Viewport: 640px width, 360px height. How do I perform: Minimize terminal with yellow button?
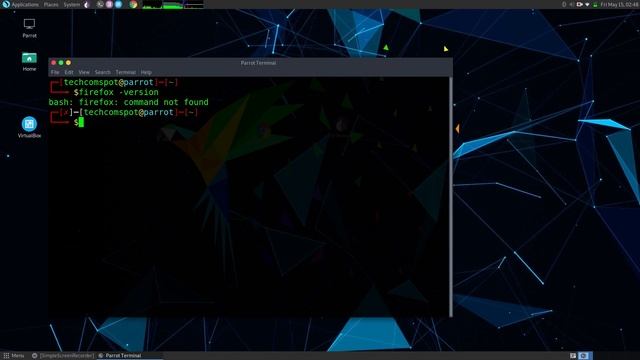point(68,63)
